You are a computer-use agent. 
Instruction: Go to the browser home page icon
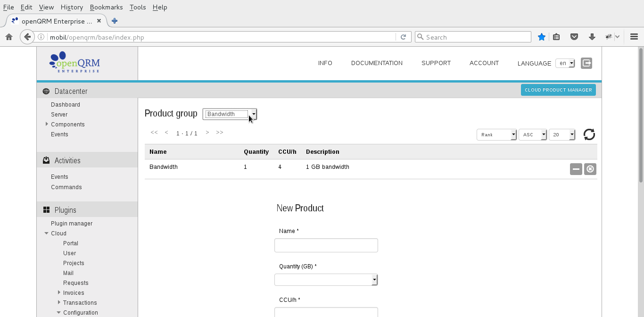(x=8, y=37)
